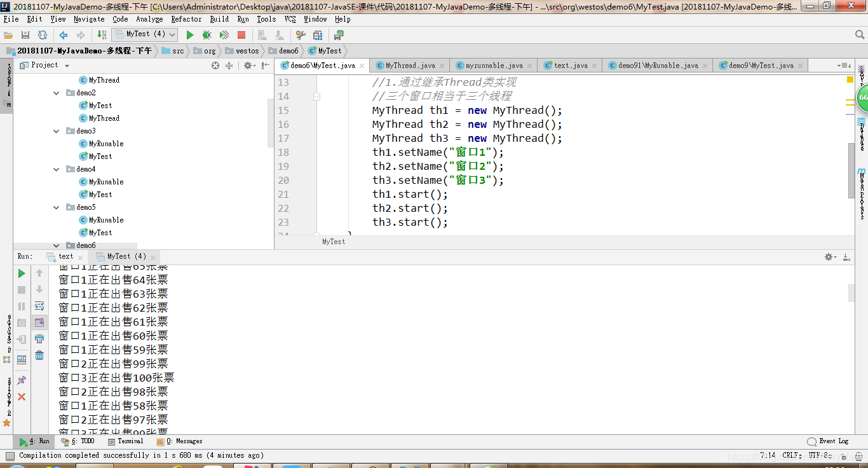Open the 0: Messages tool window

[180, 441]
